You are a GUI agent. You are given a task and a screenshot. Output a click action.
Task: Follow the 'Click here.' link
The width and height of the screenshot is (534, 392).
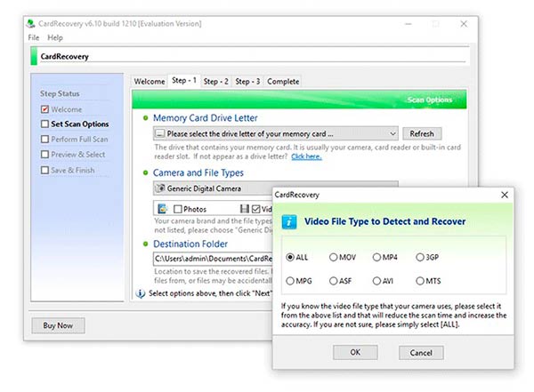pos(306,156)
